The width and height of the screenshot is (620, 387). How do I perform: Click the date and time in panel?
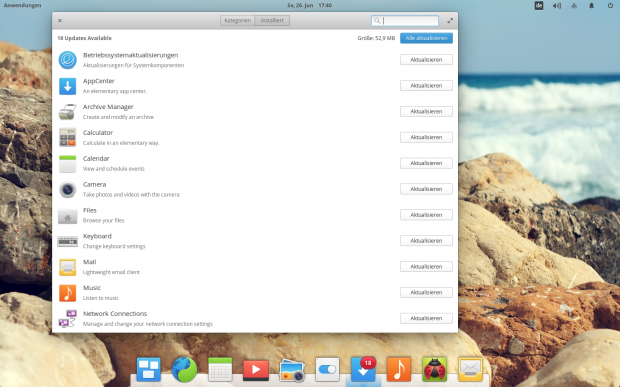[x=309, y=6]
